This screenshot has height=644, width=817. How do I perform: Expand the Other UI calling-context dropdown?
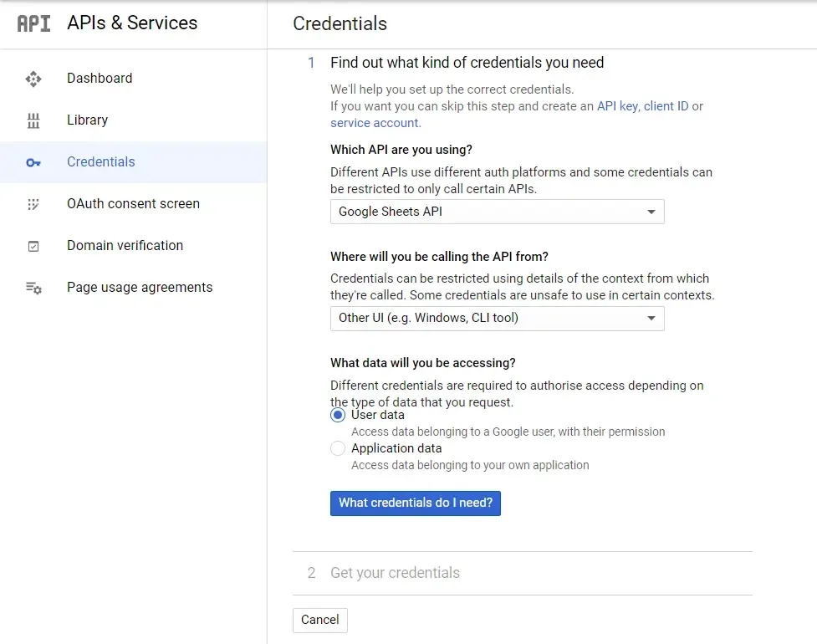click(x=497, y=318)
